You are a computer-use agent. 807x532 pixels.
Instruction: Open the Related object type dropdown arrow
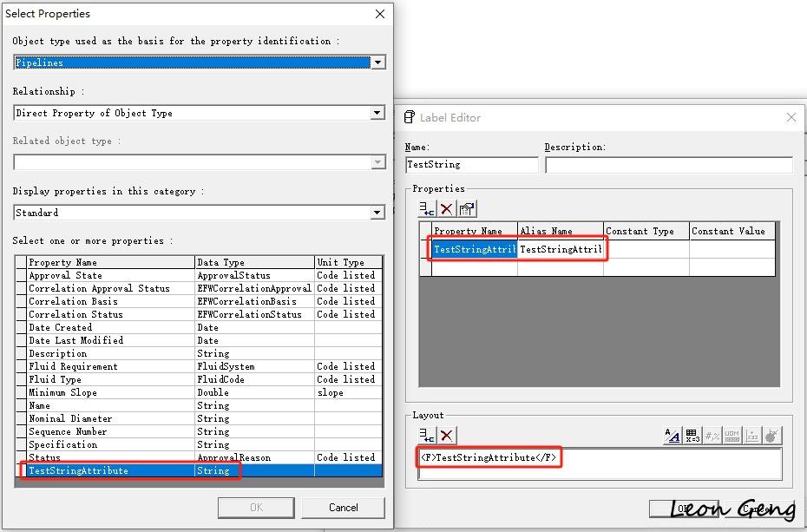coord(377,162)
